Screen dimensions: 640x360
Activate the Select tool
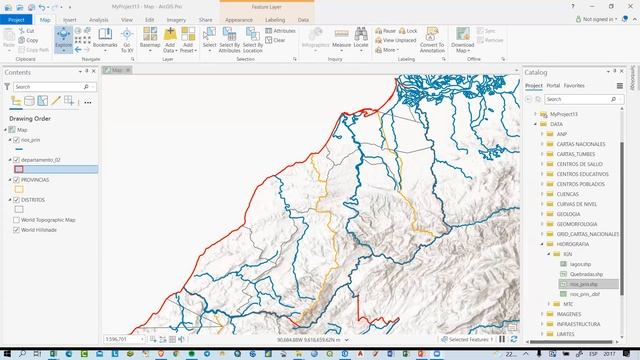[209, 40]
